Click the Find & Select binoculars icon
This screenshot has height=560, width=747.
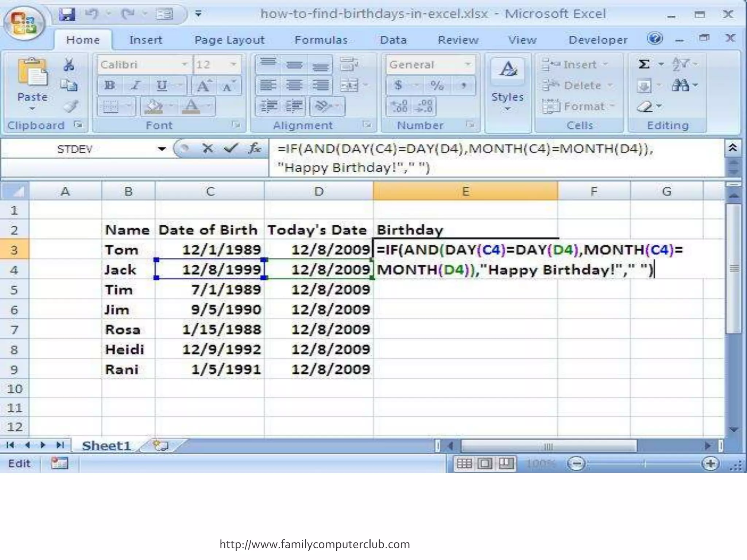pos(681,85)
